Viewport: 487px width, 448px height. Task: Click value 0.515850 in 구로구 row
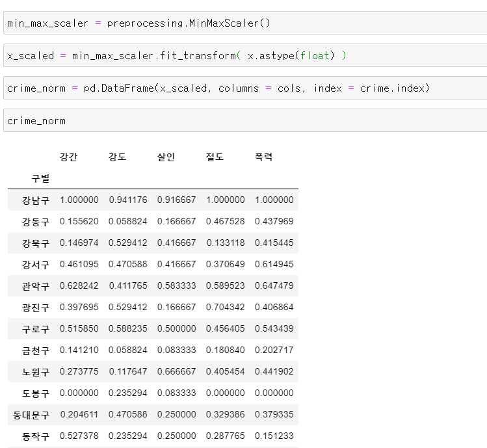pos(79,328)
